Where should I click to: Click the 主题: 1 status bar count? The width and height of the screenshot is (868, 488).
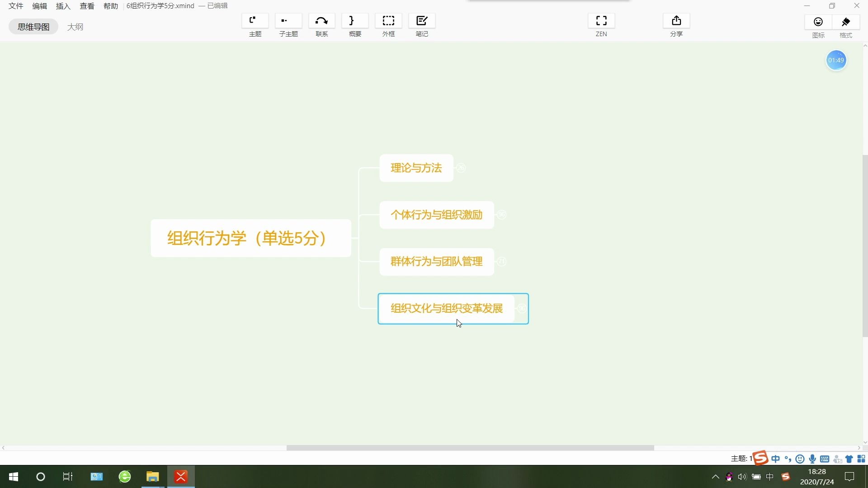[741, 459]
